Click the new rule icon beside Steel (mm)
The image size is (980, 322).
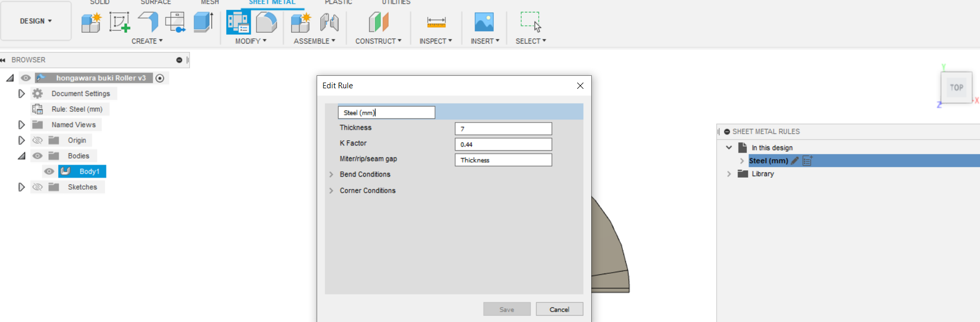[808, 160]
